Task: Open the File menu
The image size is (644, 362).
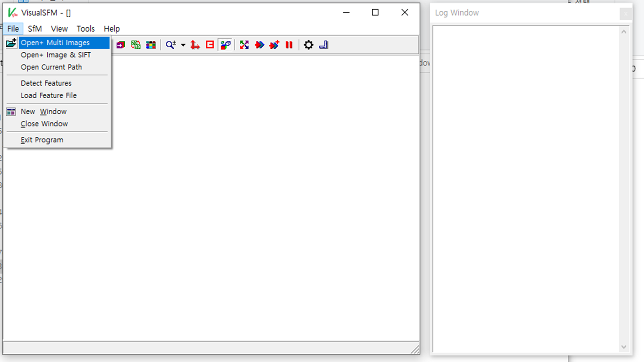Action: coord(13,29)
